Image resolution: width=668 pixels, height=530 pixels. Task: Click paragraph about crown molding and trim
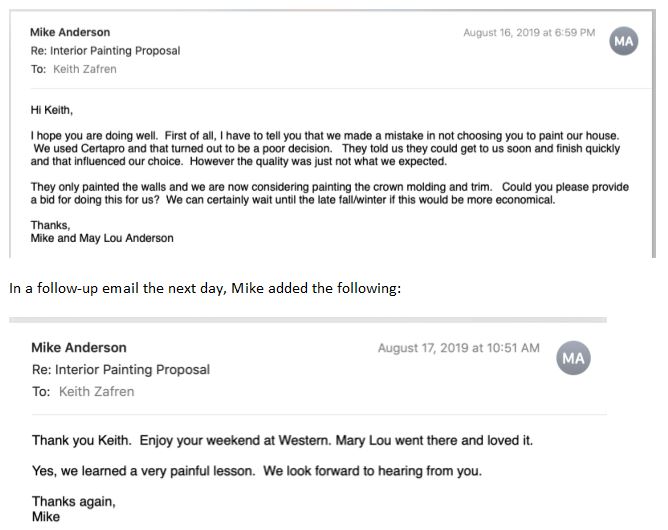pyautogui.click(x=330, y=193)
